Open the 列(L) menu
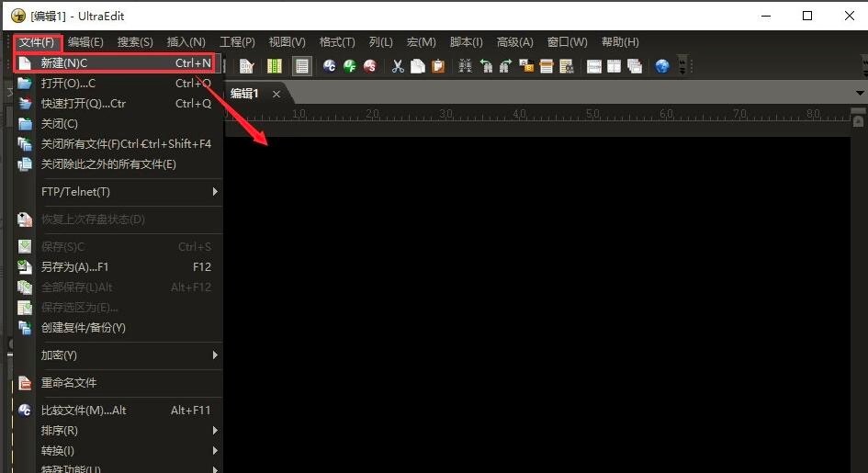 pyautogui.click(x=381, y=42)
